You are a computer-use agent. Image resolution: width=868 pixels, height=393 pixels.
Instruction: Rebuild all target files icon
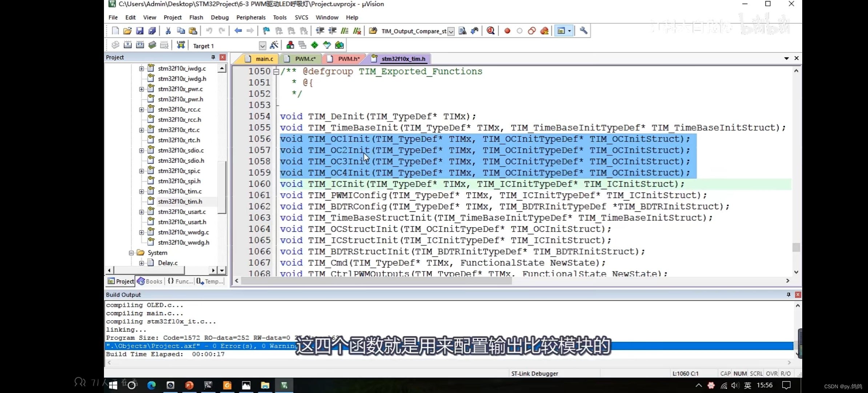pos(140,45)
